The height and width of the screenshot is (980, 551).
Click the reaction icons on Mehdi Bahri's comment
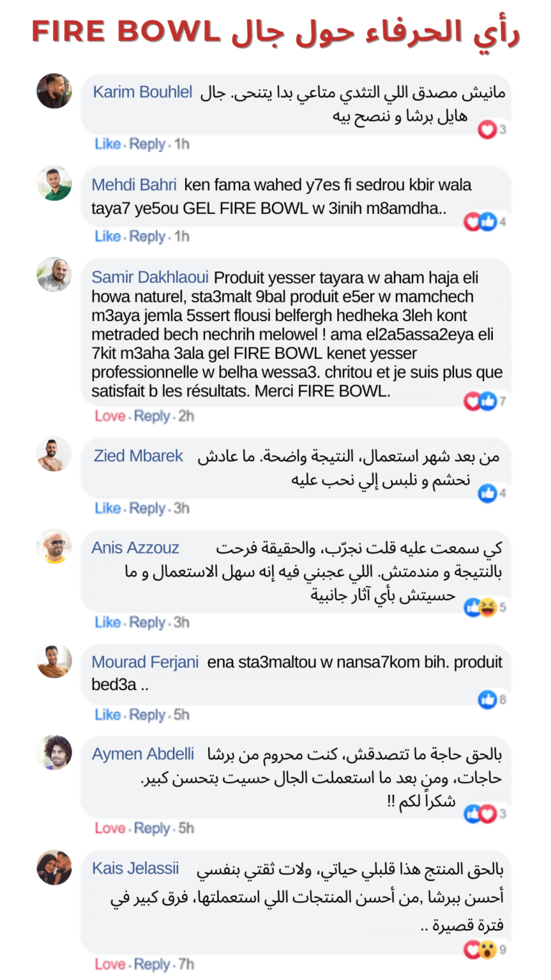point(480,222)
